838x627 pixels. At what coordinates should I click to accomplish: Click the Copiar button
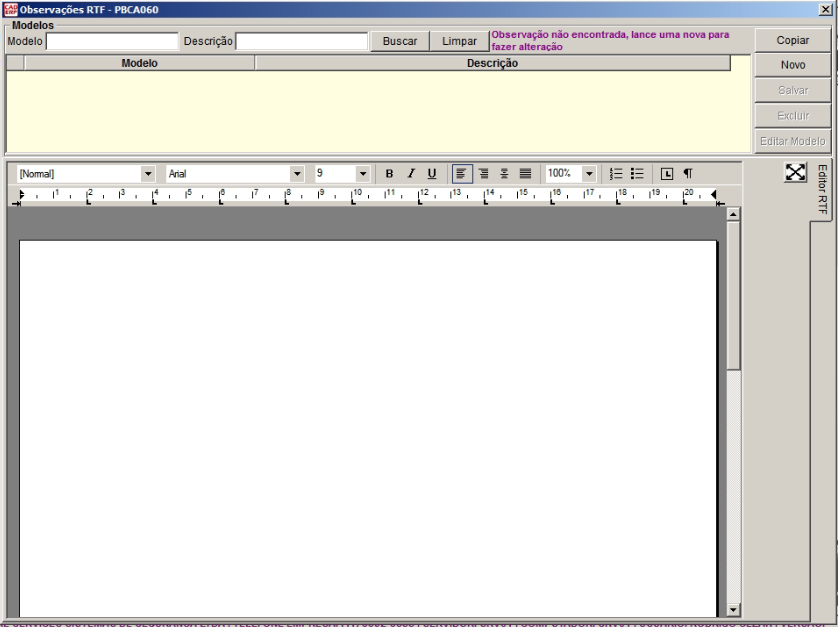pyautogui.click(x=793, y=40)
